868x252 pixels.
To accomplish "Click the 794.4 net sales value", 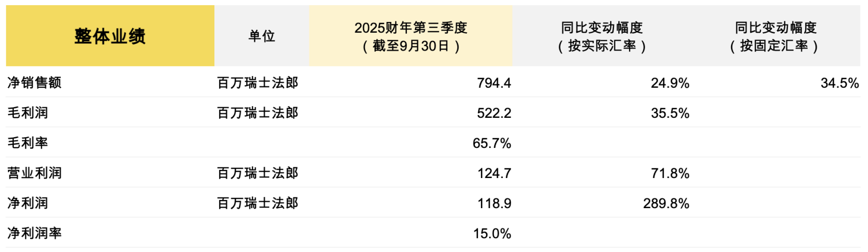I will [x=494, y=83].
